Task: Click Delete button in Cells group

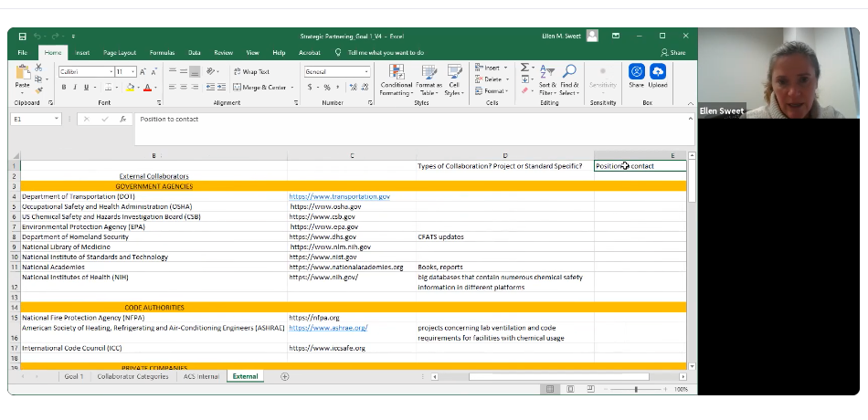Action: (489, 79)
